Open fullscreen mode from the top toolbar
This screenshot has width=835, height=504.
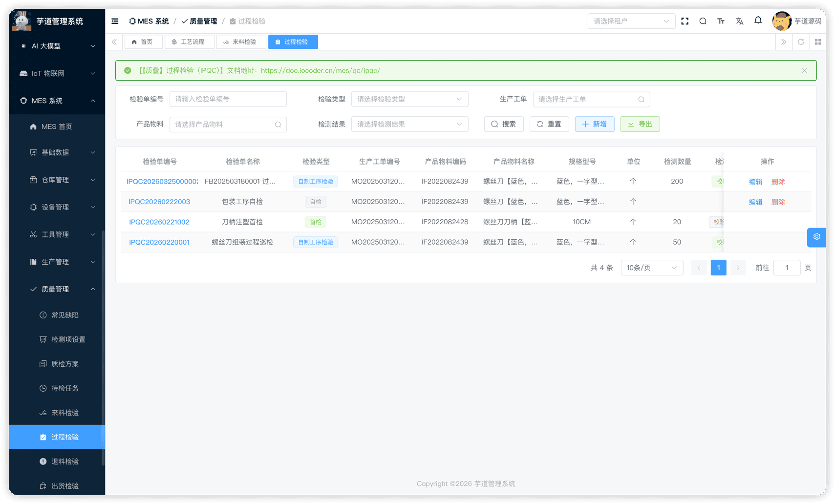tap(685, 21)
